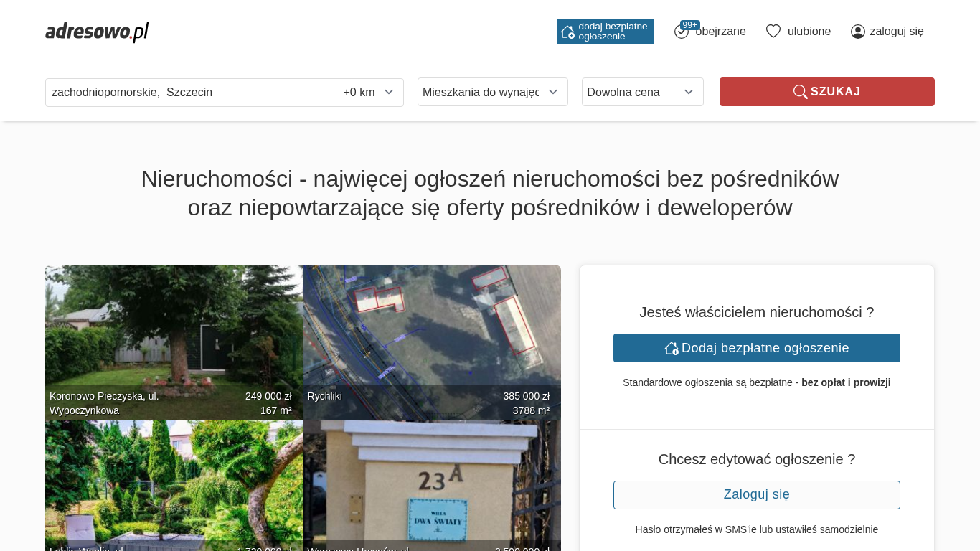The image size is (980, 551).
Task: Open the 'Dowolna cena' price dropdown
Action: pos(642,92)
